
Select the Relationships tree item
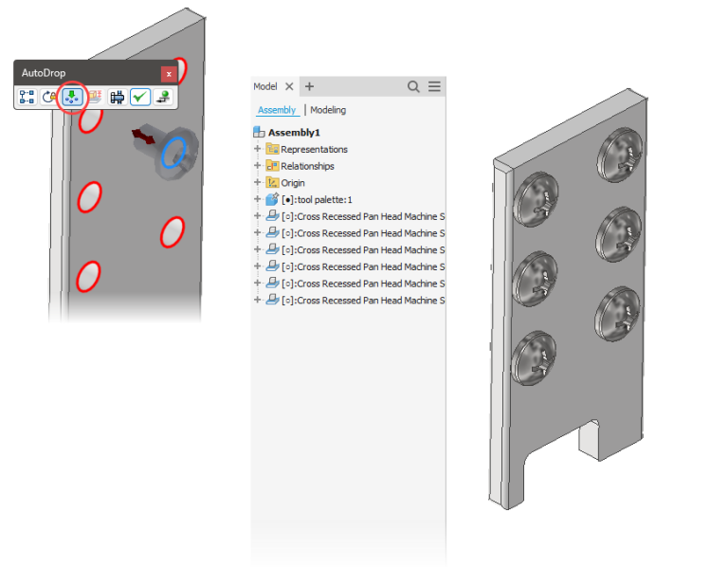[307, 166]
